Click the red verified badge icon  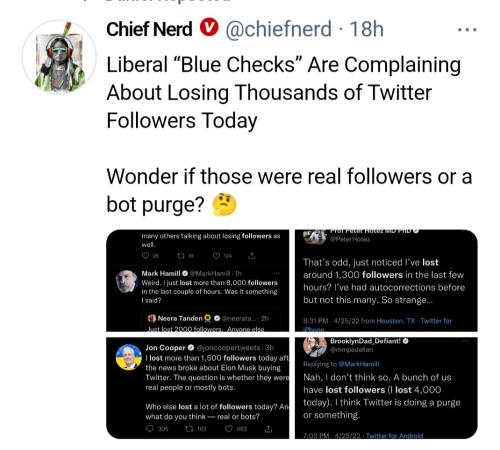[x=209, y=28]
